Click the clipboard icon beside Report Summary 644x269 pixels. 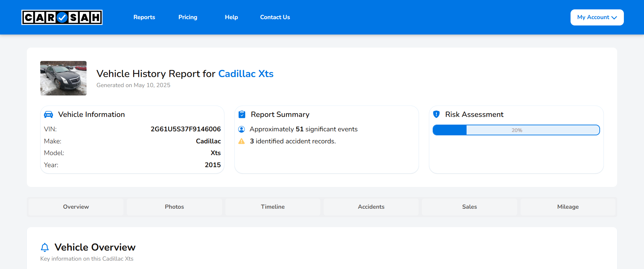(242, 115)
